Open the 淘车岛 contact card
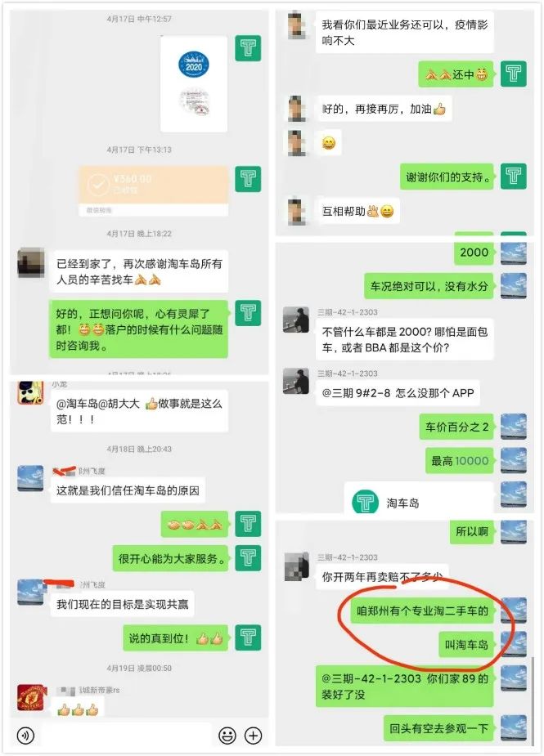Viewport: 544px width, 756px height. click(x=419, y=499)
